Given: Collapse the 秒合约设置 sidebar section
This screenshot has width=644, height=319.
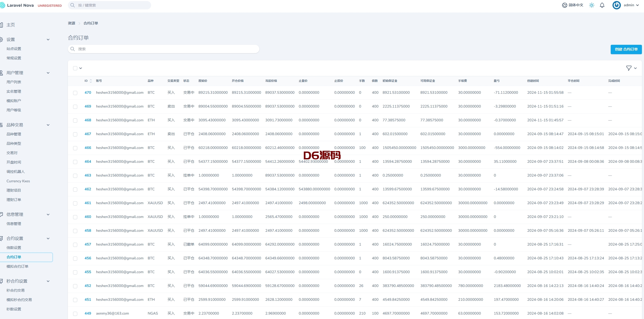Looking at the screenshot, I should pos(48,281).
